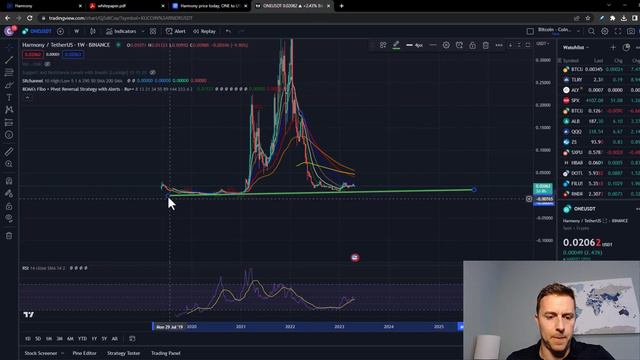Toggle visibility of Support and Resistance indicator

point(152,72)
